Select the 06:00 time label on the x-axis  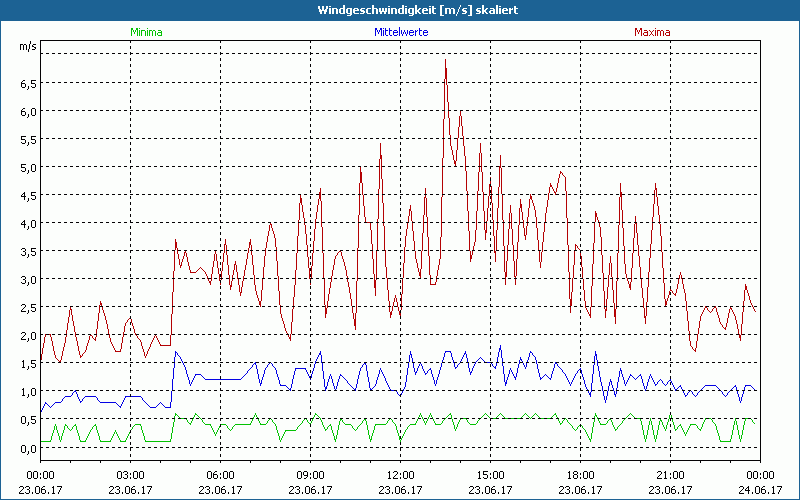[220, 475]
